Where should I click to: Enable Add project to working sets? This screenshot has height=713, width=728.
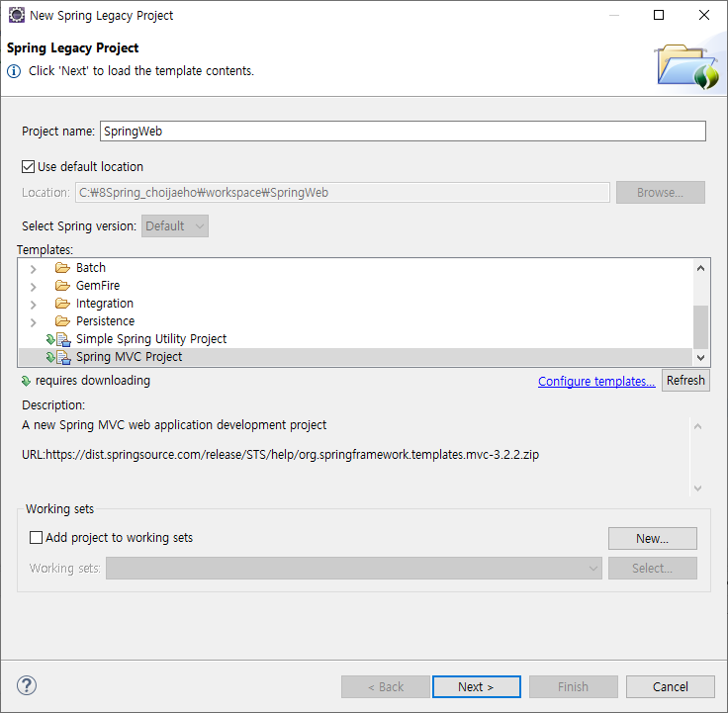coord(36,538)
